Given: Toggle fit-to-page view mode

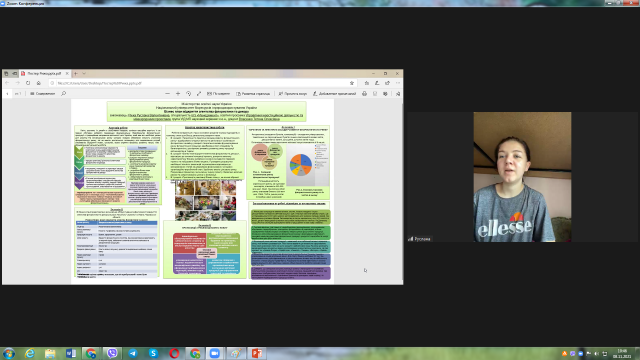Looking at the screenshot, I should click(x=199, y=93).
